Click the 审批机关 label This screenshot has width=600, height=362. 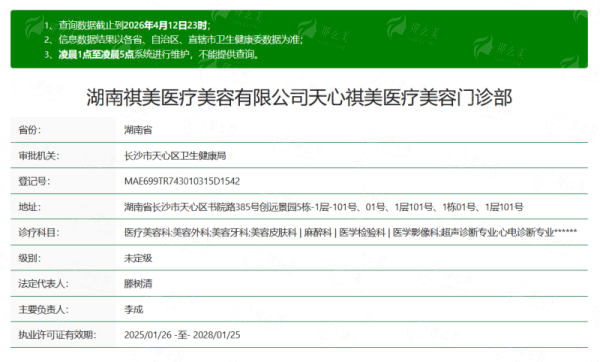(39, 156)
